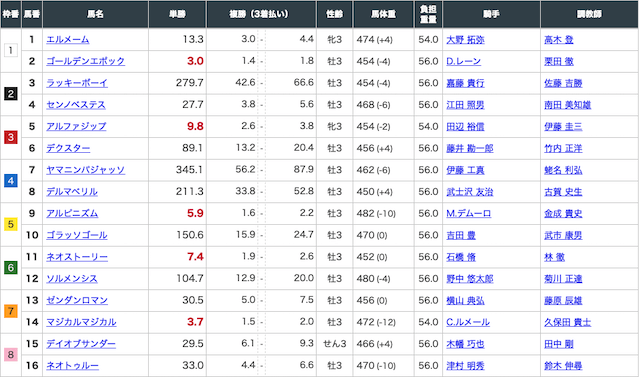This screenshot has height=377, width=640.
Task: Click the 馬体重 column header
Action: coord(383,14)
